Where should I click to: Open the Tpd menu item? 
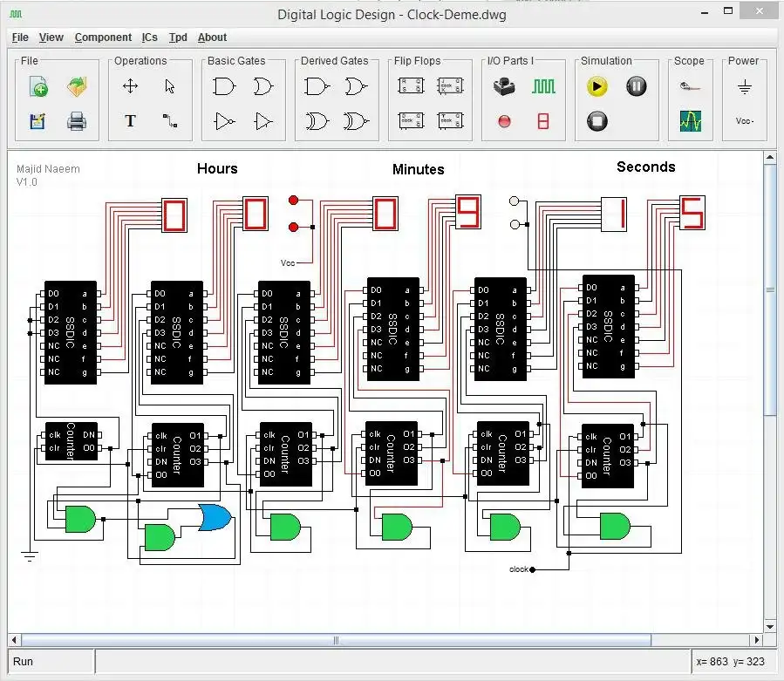(x=178, y=37)
